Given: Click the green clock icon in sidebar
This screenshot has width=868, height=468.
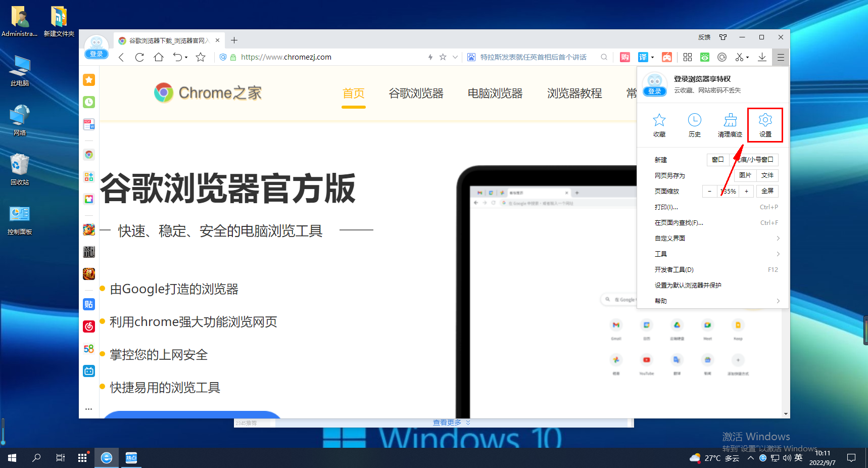Looking at the screenshot, I should pos(89,102).
